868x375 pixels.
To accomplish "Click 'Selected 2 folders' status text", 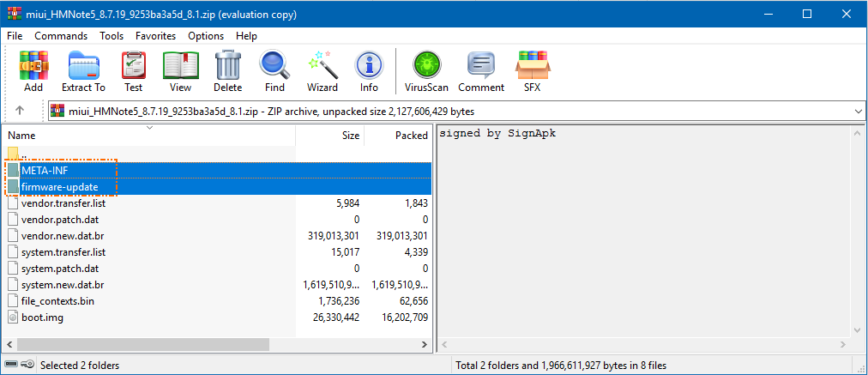I will pos(80,365).
